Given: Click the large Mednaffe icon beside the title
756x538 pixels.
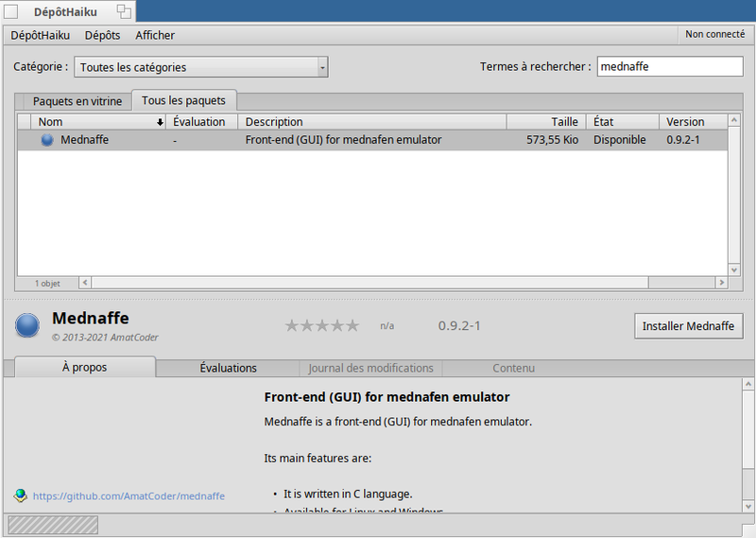Looking at the screenshot, I should pos(27,326).
